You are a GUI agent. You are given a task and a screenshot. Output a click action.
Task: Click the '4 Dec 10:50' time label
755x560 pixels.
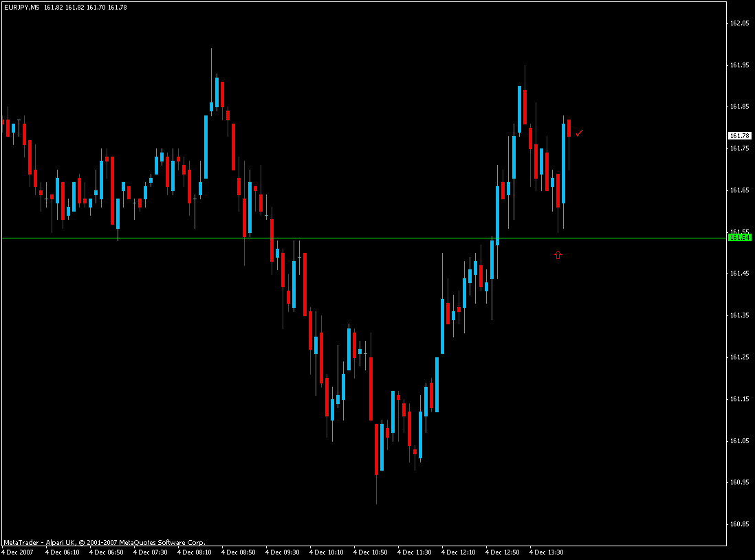[x=370, y=552]
